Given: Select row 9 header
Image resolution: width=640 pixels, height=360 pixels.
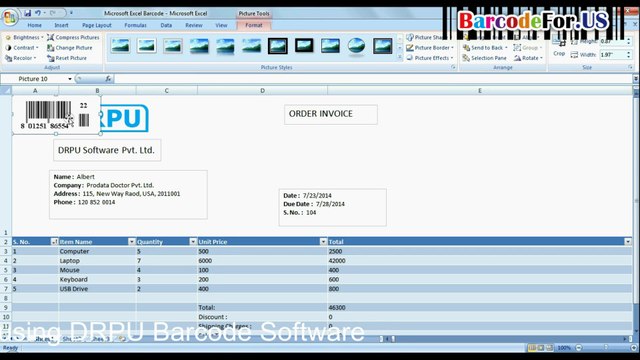Looking at the screenshot, I should tap(6, 307).
